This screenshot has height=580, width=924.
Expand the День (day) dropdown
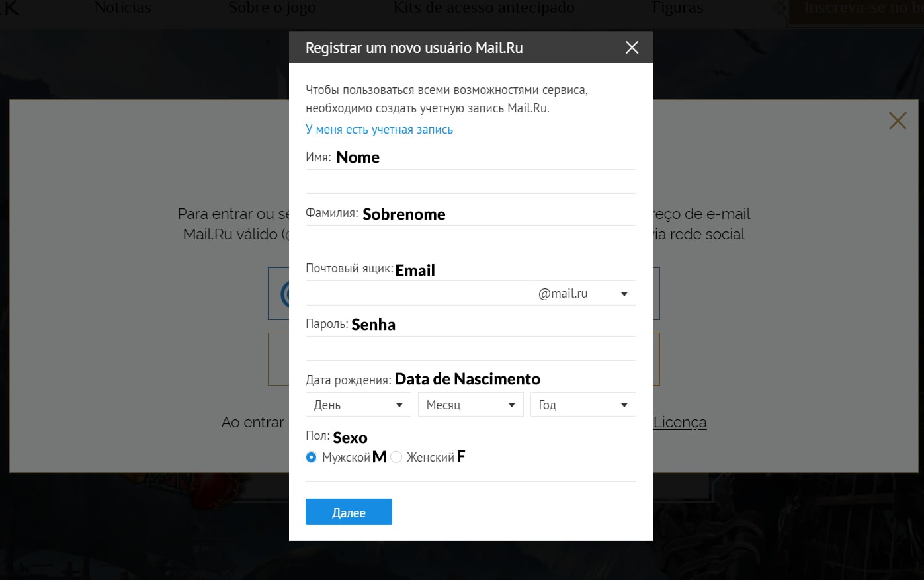point(358,405)
